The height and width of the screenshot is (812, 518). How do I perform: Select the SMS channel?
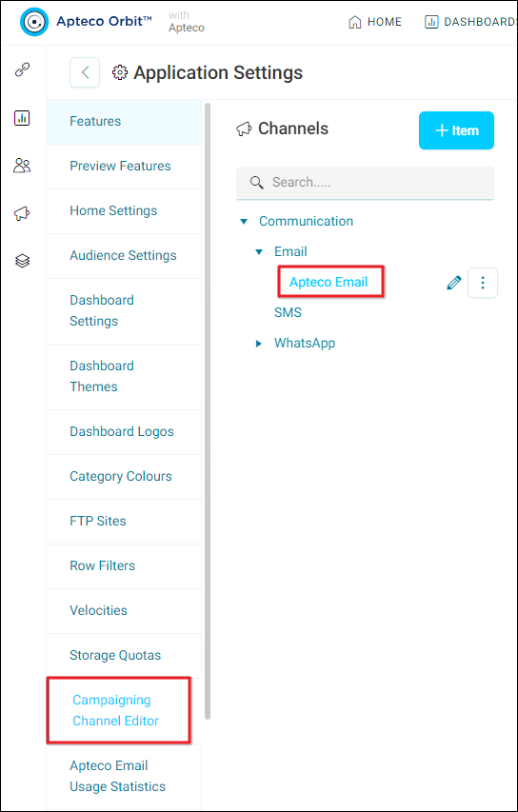pos(288,313)
